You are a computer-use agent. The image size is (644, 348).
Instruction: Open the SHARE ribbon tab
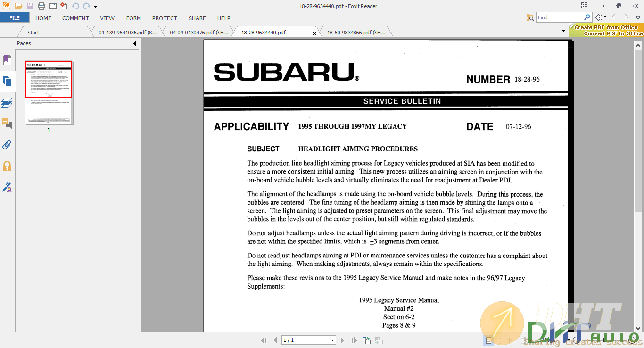(197, 18)
